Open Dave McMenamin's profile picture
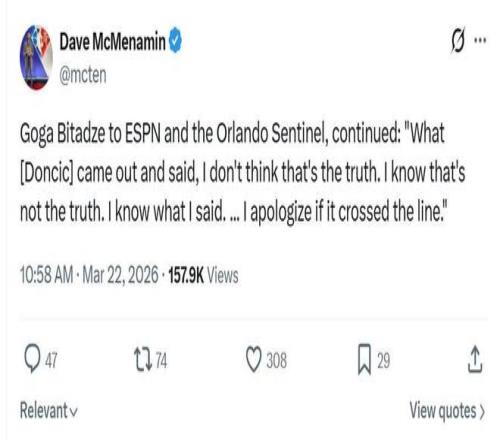 pyautogui.click(x=36, y=57)
